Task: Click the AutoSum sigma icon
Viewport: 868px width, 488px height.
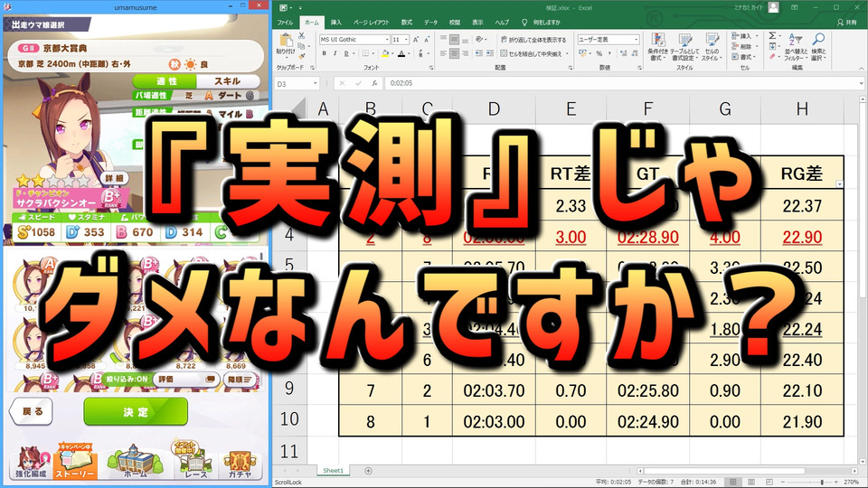Action: coord(773,36)
